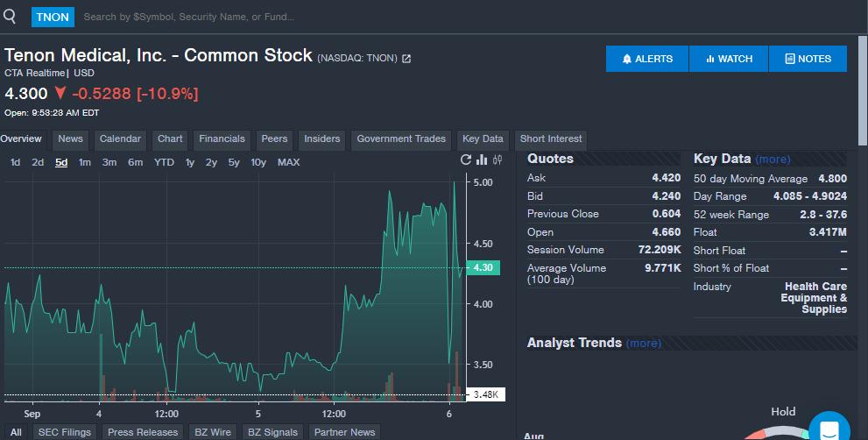Select MAX chart range

tap(288, 162)
